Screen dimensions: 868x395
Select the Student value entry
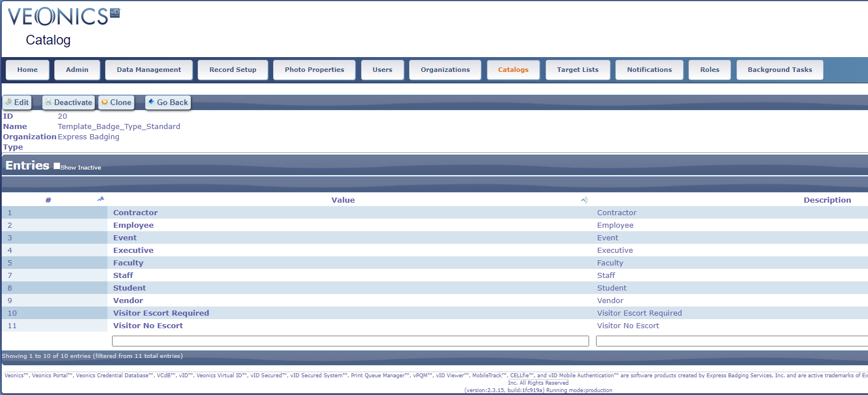(x=129, y=288)
